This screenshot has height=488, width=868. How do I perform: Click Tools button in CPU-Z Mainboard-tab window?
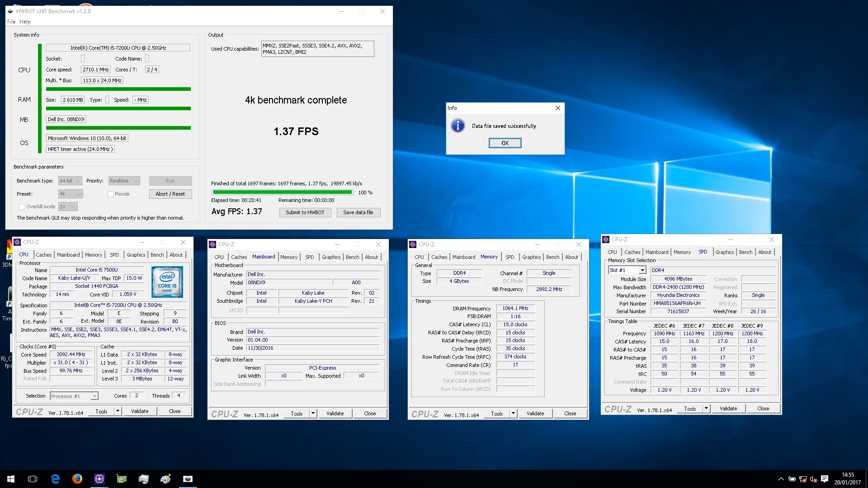point(297,413)
